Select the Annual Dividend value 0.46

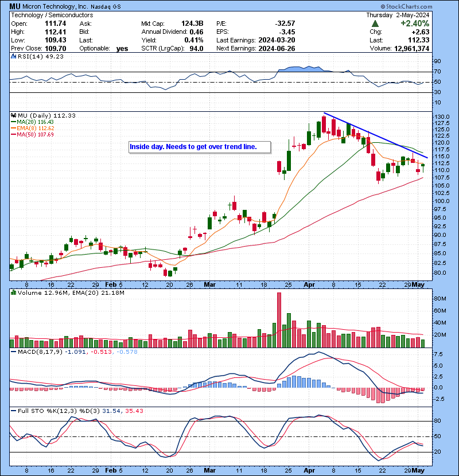tap(197, 32)
